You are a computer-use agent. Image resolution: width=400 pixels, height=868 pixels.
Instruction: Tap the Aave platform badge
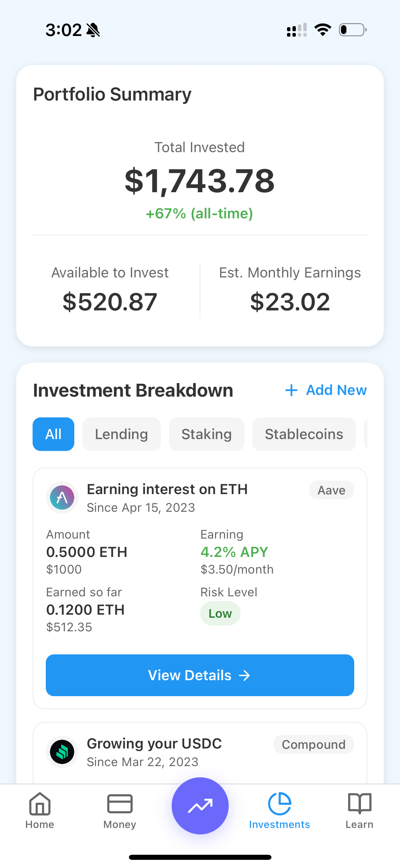coord(331,490)
